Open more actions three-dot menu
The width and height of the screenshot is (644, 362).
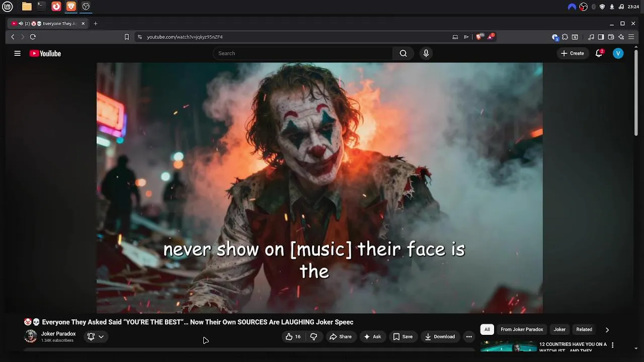click(x=469, y=337)
